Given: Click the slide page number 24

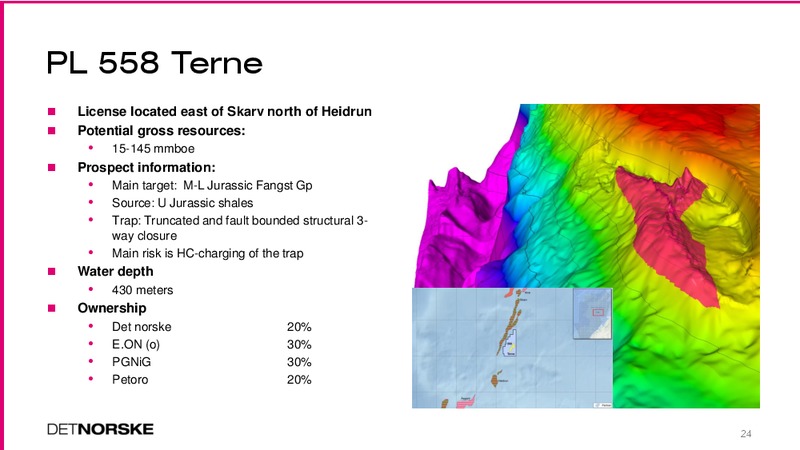Looking at the screenshot, I should coord(746,434).
